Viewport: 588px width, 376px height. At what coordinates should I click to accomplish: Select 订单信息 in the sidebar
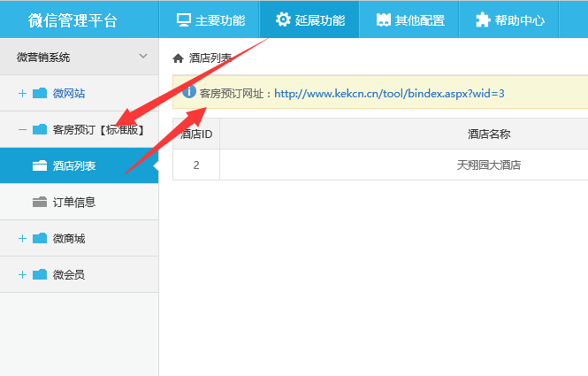tap(74, 202)
